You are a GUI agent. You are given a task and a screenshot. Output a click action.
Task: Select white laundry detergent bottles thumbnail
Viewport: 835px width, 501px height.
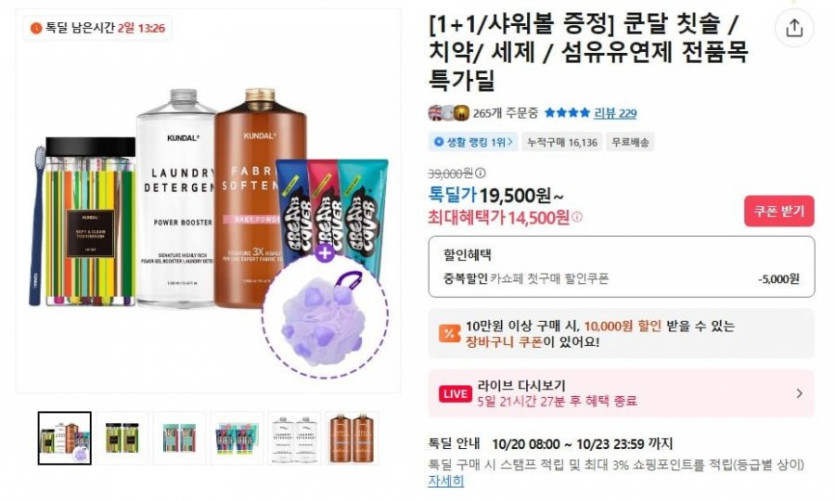point(294,438)
